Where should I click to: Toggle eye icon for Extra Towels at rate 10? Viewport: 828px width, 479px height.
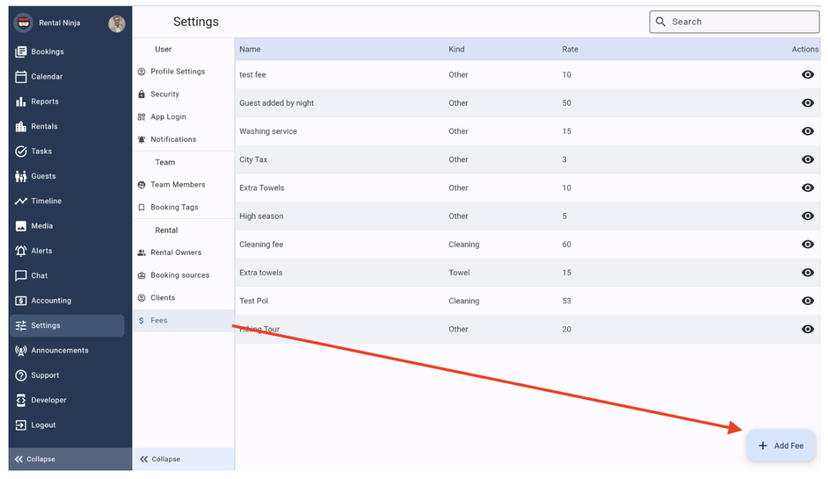pos(807,187)
